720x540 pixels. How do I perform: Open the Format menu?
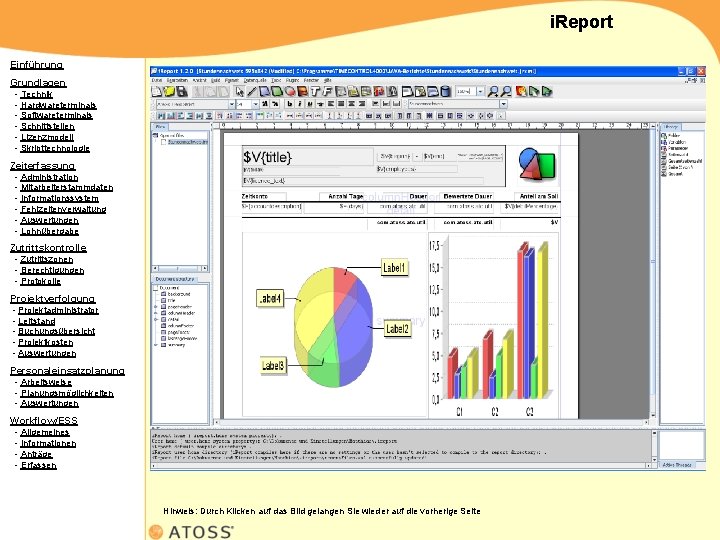click(231, 80)
